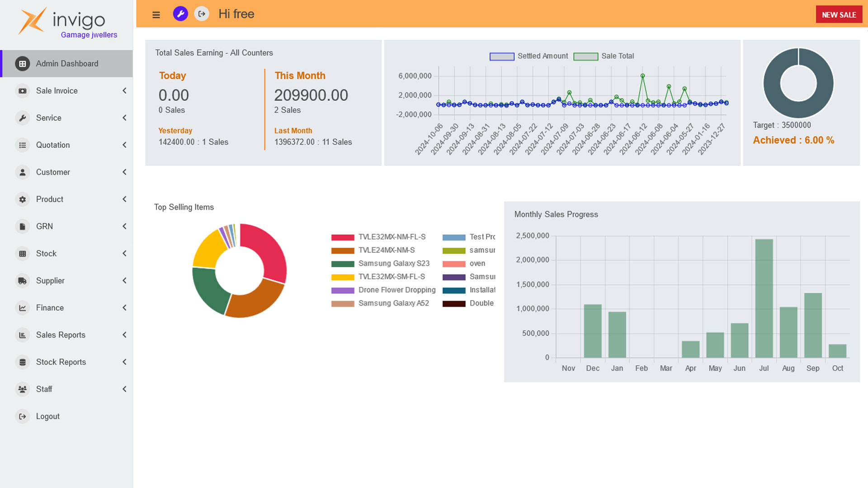Open the Staff menu item

tap(66, 389)
